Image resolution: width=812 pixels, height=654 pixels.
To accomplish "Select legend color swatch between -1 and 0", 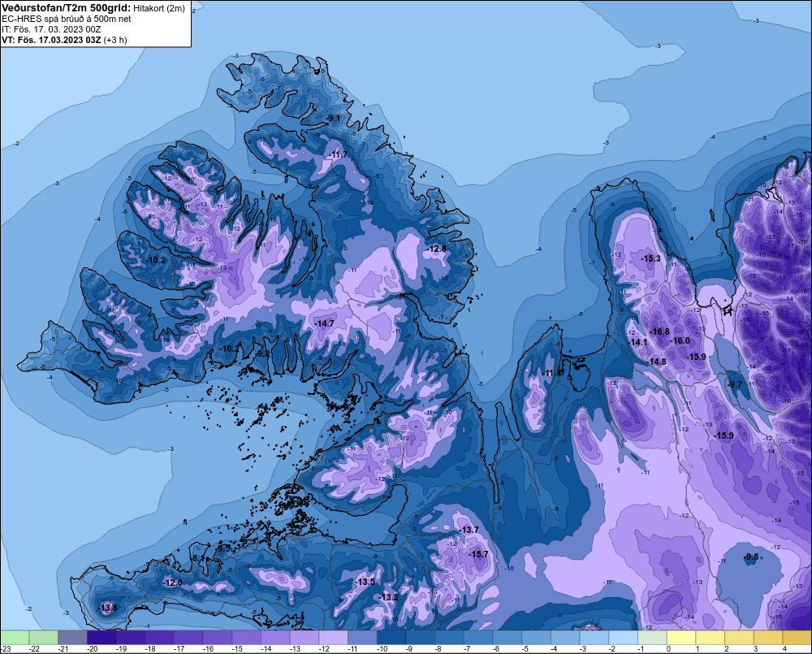I will pyautogui.click(x=653, y=637).
